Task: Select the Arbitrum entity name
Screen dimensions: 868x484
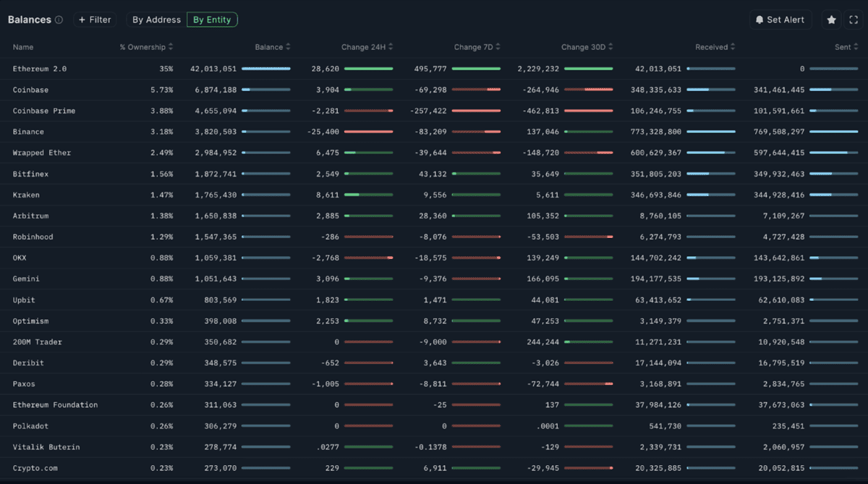Action: 30,216
